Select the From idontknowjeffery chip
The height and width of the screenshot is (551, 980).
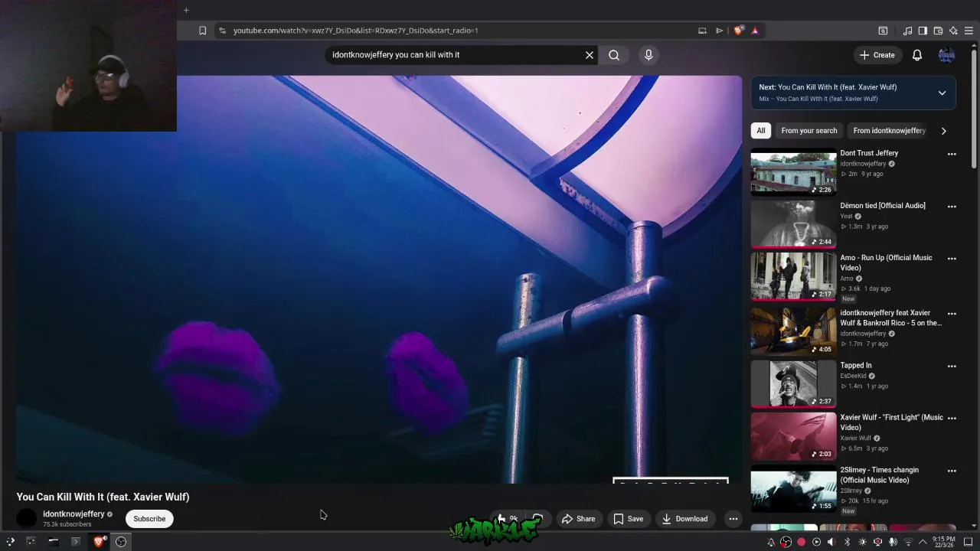(889, 131)
